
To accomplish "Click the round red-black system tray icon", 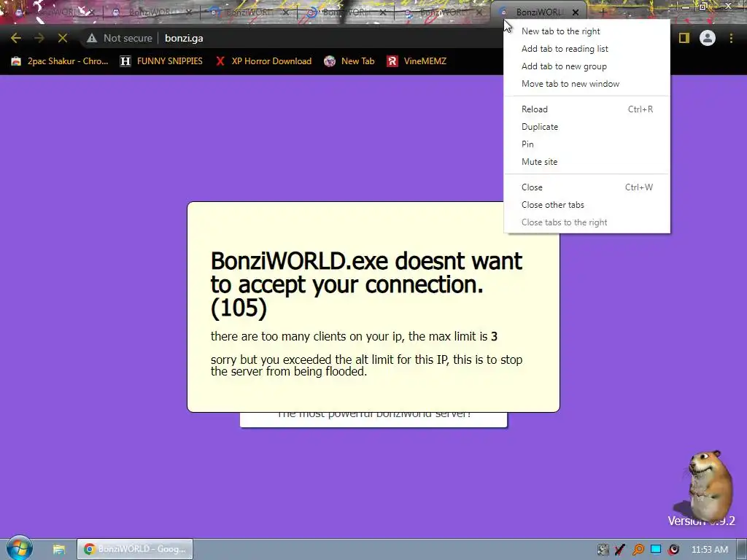I will (x=673, y=550).
